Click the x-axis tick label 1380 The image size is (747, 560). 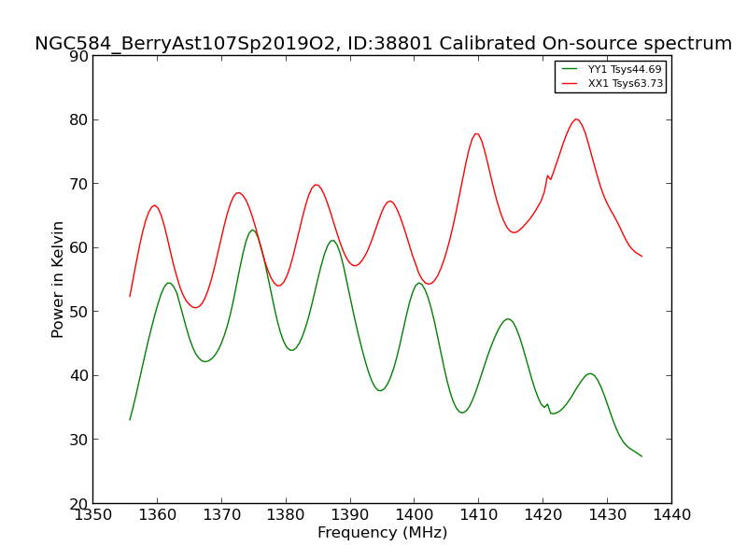pos(286,515)
